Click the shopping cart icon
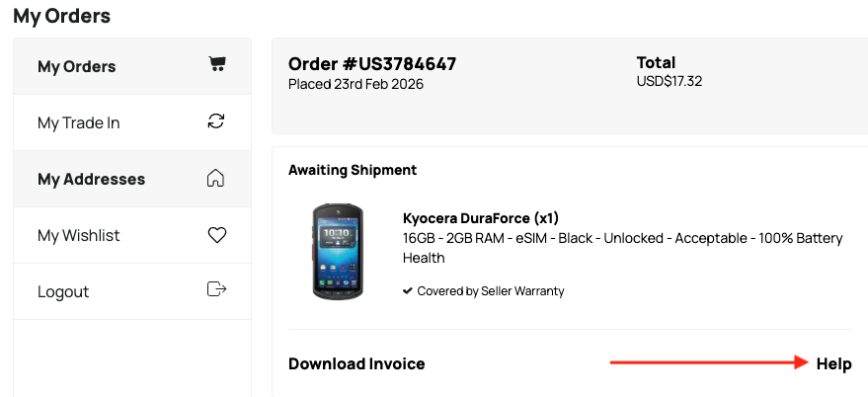868x397 pixels. (x=216, y=65)
